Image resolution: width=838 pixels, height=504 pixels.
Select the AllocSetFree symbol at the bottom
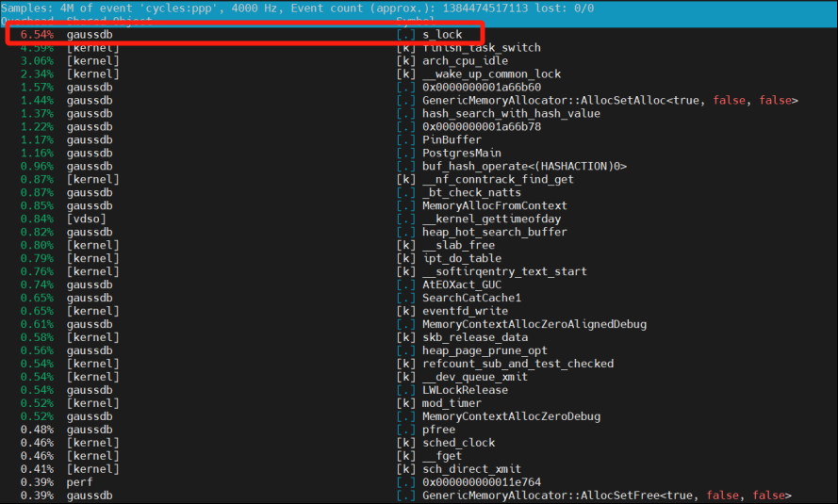click(606, 496)
